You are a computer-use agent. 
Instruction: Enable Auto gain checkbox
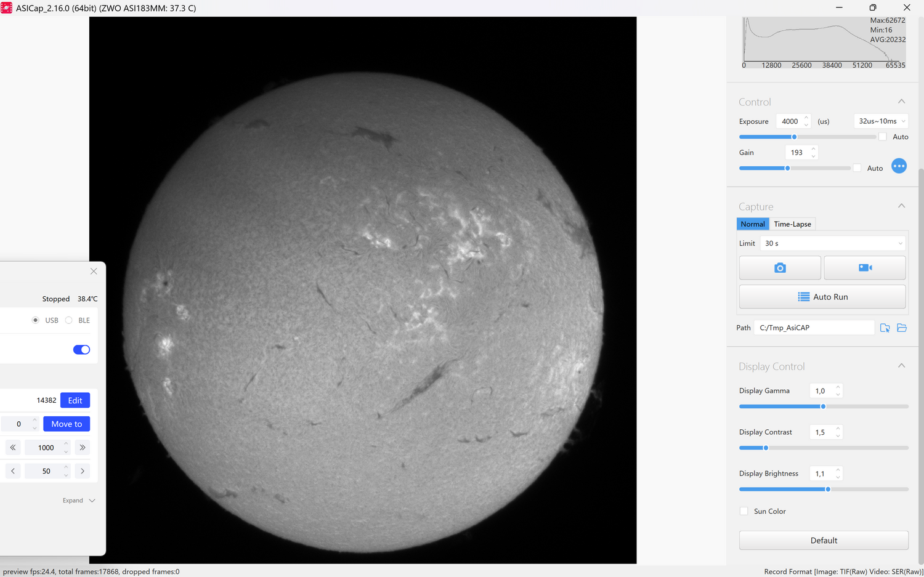[857, 168]
